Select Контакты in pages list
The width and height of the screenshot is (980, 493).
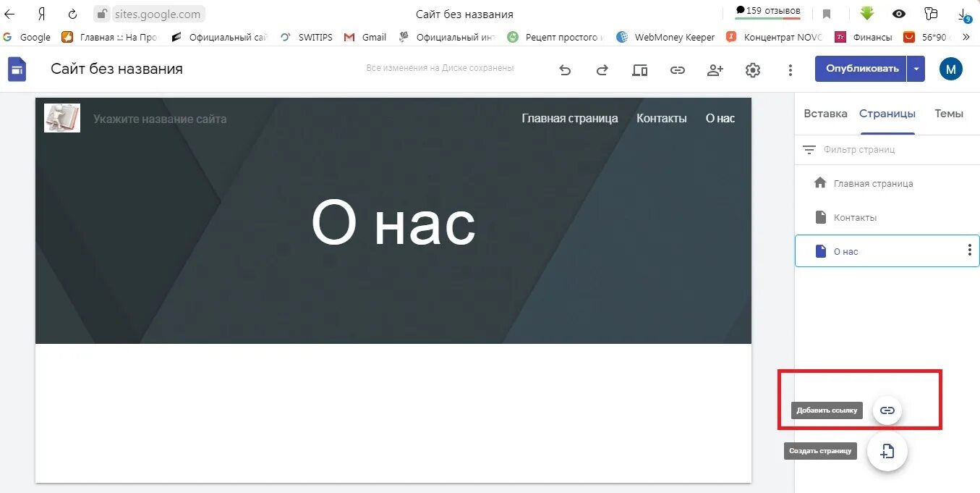click(887, 217)
